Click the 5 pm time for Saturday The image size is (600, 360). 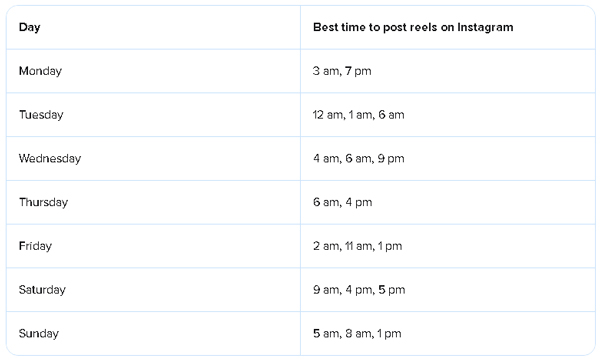tap(392, 290)
